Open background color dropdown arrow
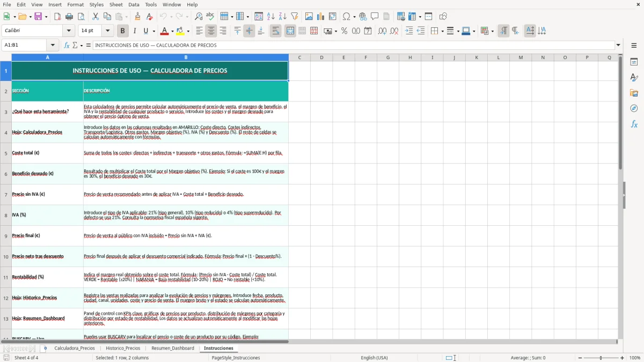644x362 pixels. click(x=188, y=31)
